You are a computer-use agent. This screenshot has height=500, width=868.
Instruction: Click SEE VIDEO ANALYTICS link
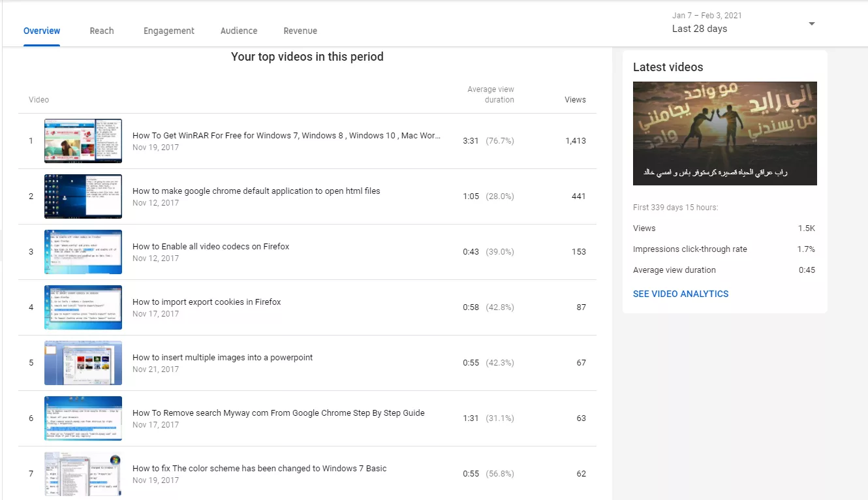pos(681,294)
